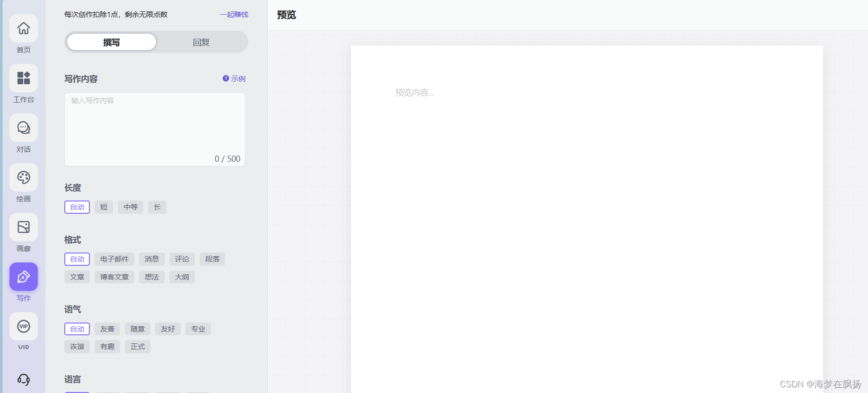Click the 预览内容... preview area
868x393 pixels.
(x=414, y=93)
